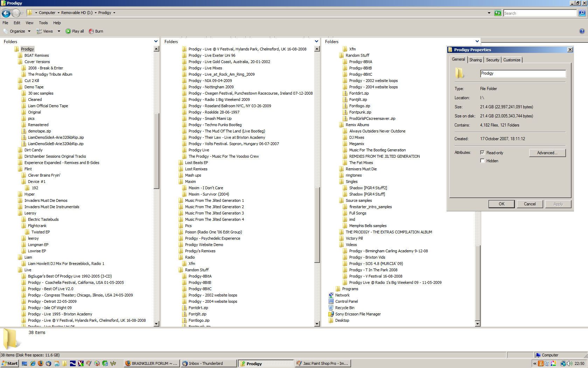Open the File menu

(5, 23)
